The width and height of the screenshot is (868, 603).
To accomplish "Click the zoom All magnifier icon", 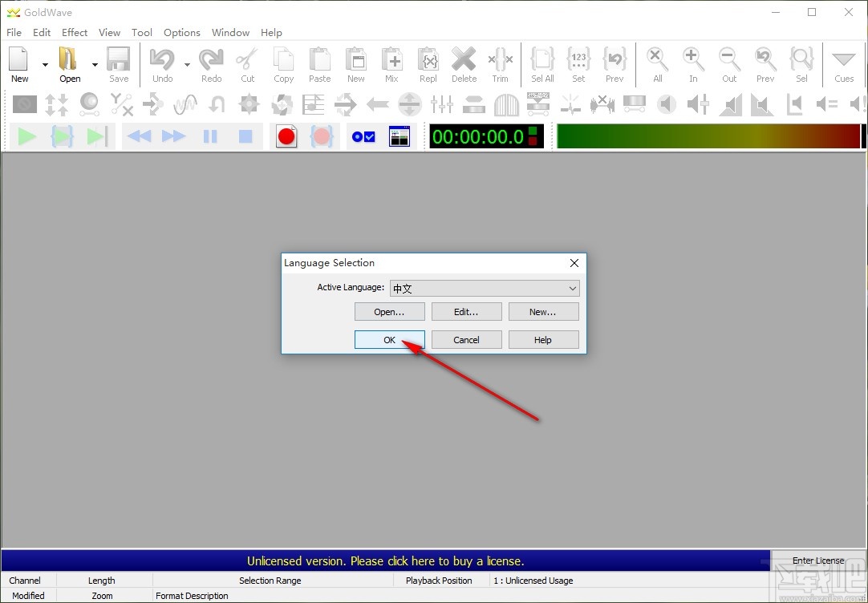I will [658, 59].
